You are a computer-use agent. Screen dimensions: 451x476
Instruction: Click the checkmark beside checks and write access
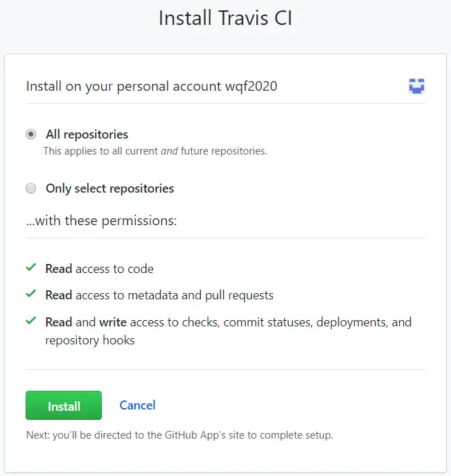tap(30, 321)
